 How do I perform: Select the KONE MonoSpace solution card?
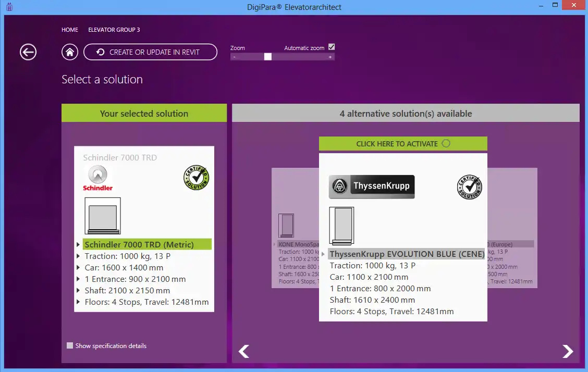coord(292,234)
